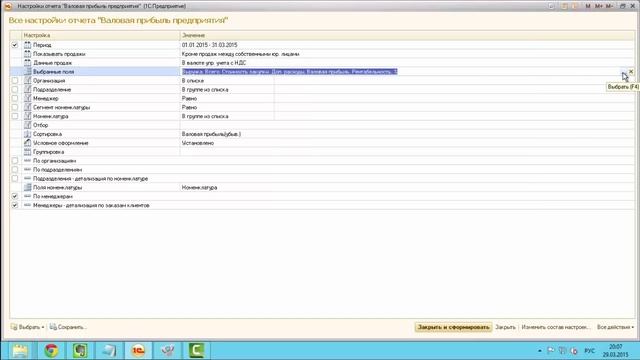
Task: Click the M memory button in title bar
Action: point(588,6)
